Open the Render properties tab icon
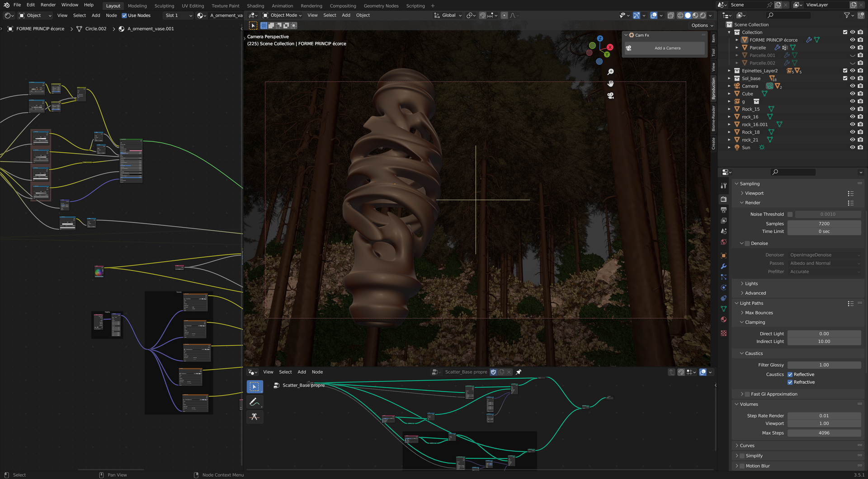Viewport: 868px width, 479px height. 723,199
